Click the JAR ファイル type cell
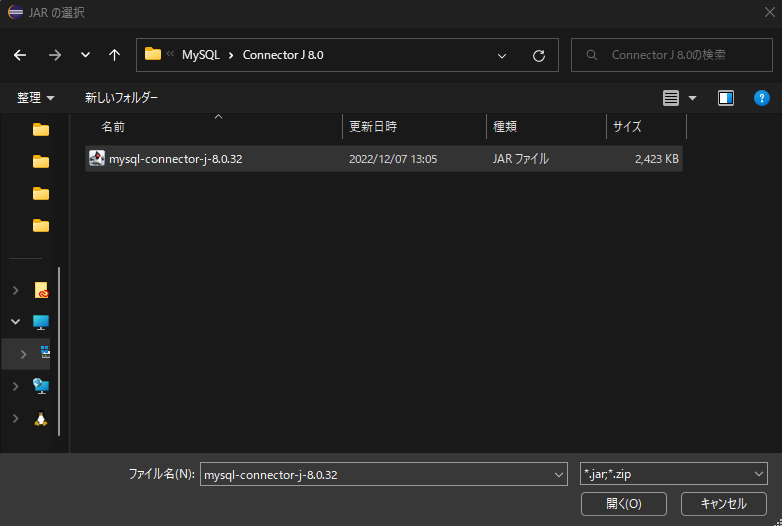This screenshot has height=526, width=782. (x=521, y=159)
